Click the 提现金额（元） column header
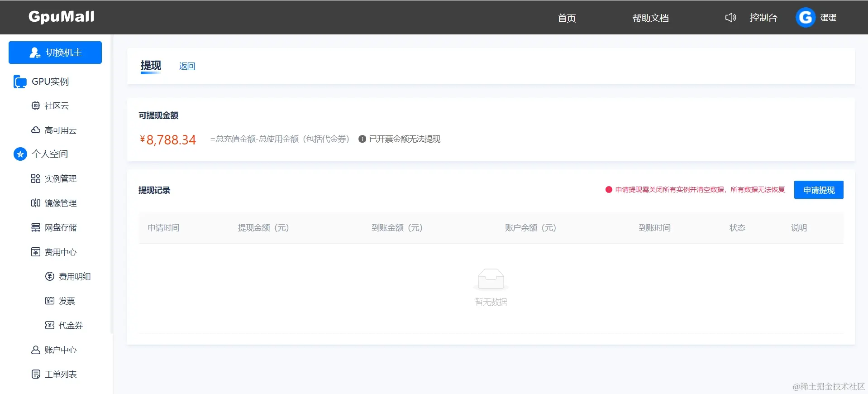868x394 pixels. click(263, 228)
